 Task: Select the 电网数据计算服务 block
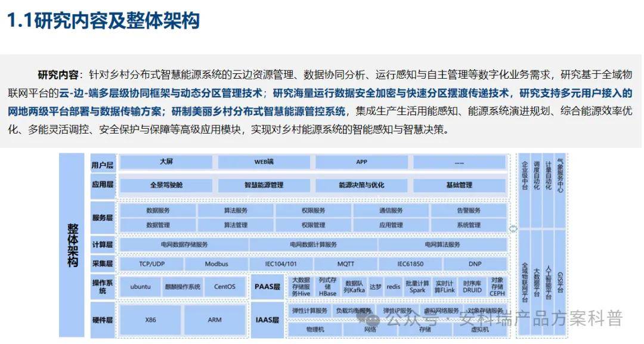313,244
